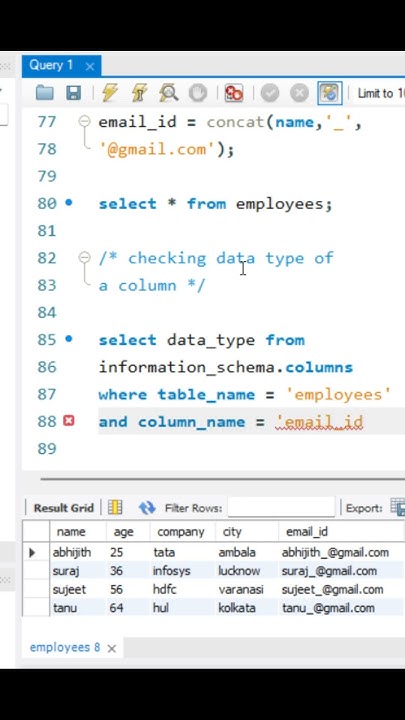405x720 pixels.
Task: Collapse the comment fold at line 82
Action: 84,257
